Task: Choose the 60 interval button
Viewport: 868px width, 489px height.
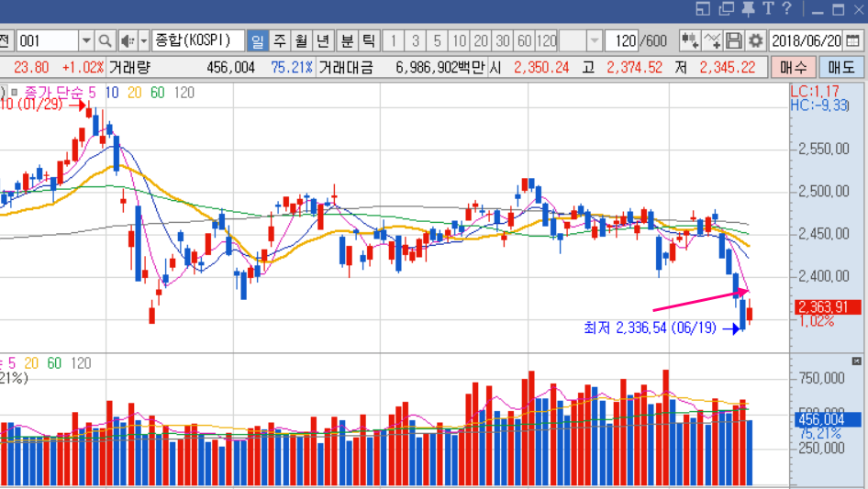Action: tap(524, 41)
